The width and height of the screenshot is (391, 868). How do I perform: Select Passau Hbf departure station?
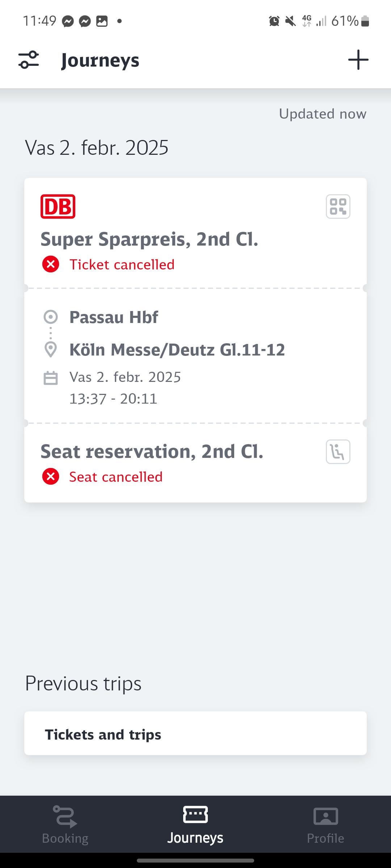point(114,317)
